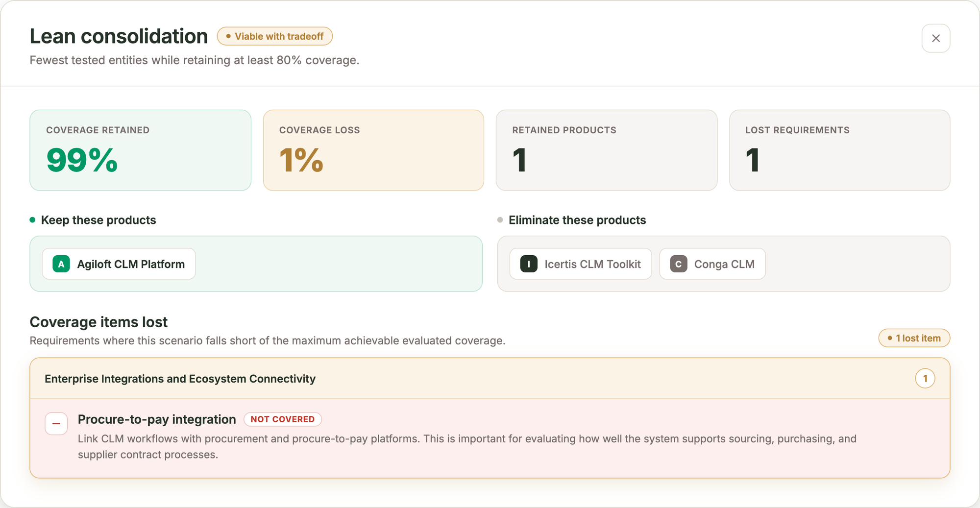Collapse the Enterprise Integrations and Ecosystem Connectivity section

pyautogui.click(x=490, y=379)
